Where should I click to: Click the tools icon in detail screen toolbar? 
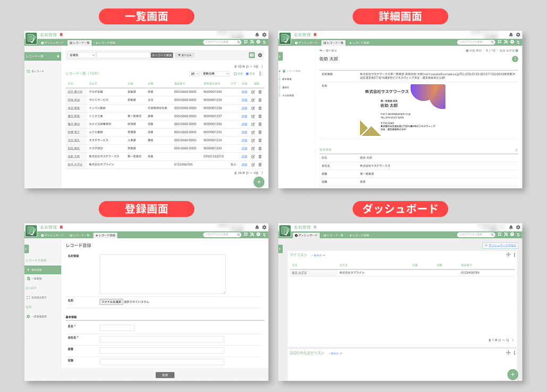[506, 42]
